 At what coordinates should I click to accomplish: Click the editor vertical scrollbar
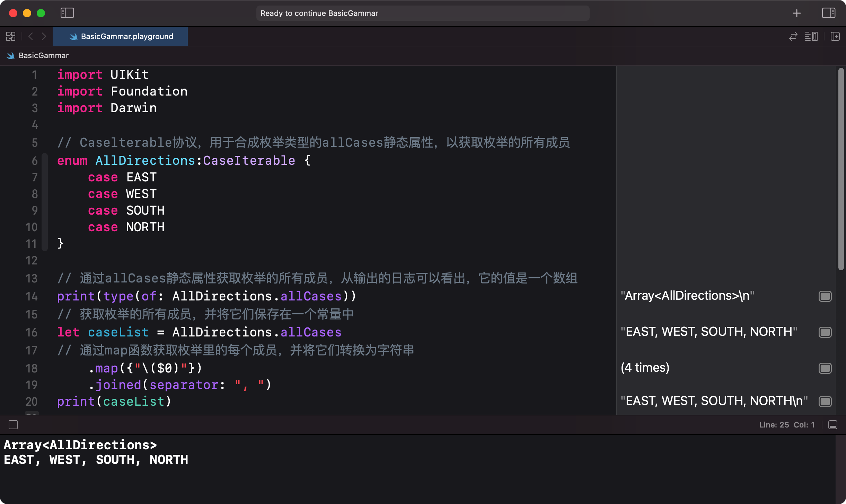(x=841, y=169)
